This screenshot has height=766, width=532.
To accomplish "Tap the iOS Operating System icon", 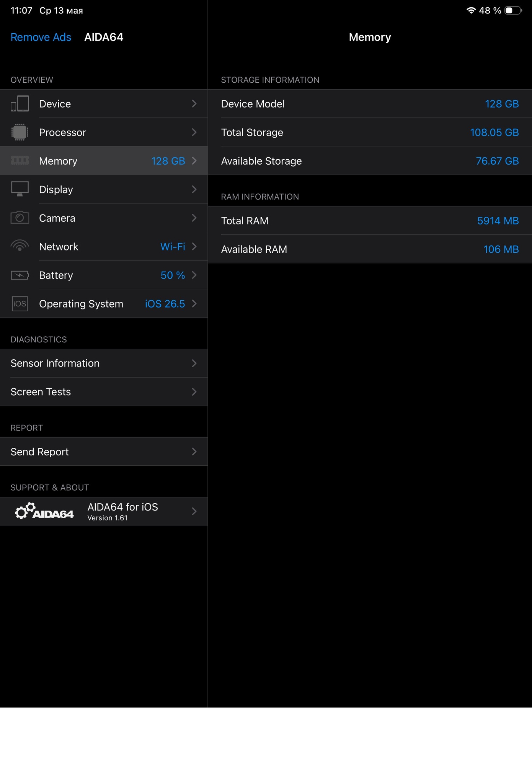I will [20, 304].
